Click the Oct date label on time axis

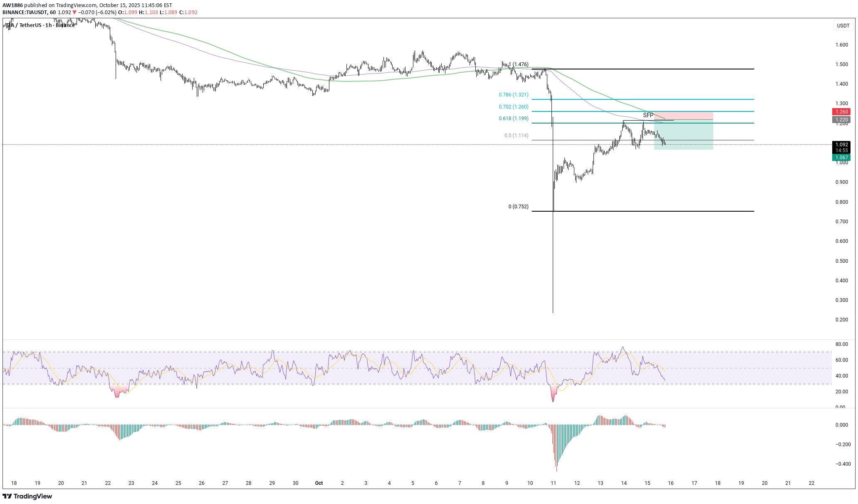click(x=319, y=483)
